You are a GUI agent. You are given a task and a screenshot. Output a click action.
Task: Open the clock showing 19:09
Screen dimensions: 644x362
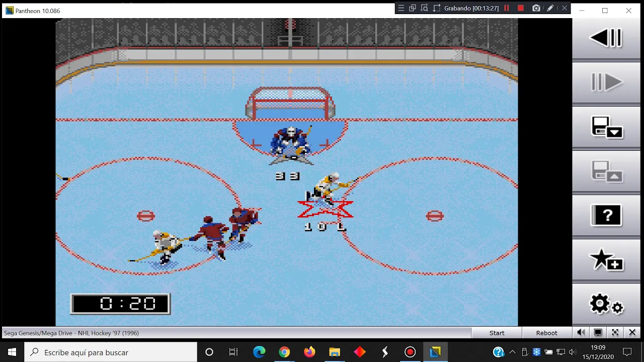(x=598, y=352)
